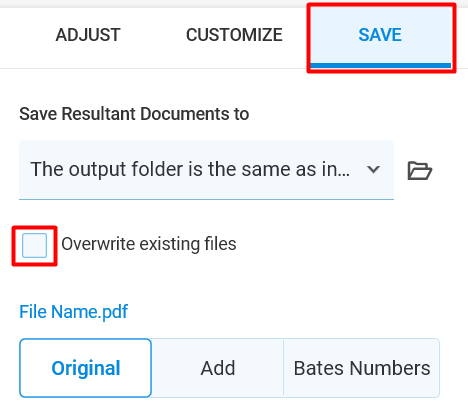Open the CUSTOMIZE tab
Viewport: 468px width, 414px height.
234,35
